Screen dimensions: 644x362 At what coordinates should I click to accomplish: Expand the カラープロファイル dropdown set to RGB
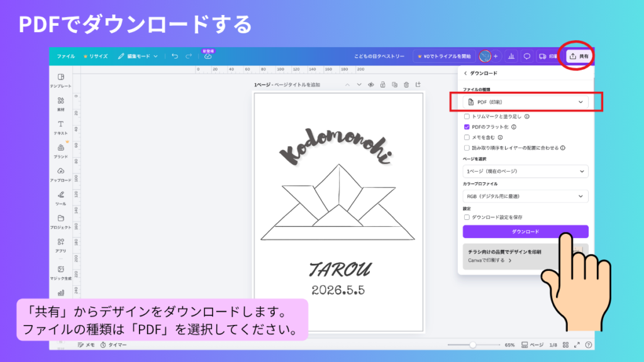(525, 195)
